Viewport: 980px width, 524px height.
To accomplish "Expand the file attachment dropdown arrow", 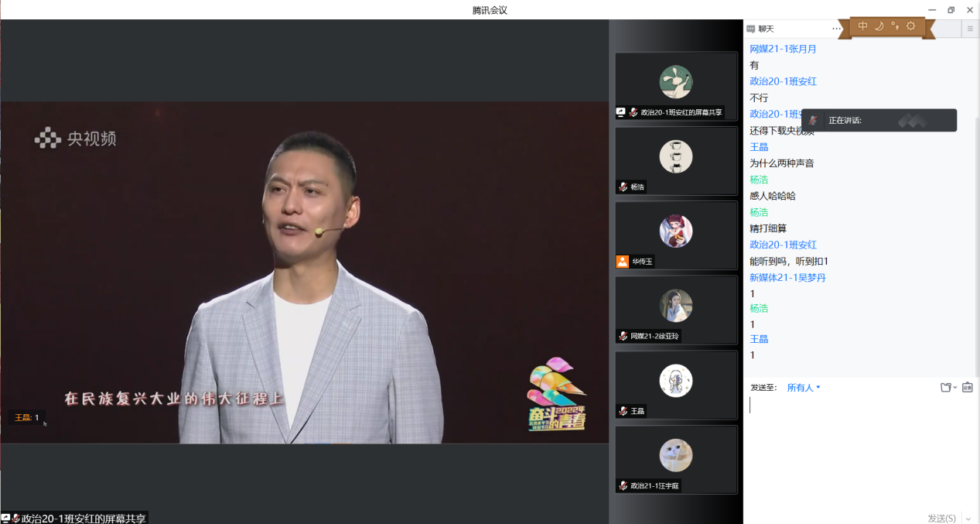I will click(955, 388).
